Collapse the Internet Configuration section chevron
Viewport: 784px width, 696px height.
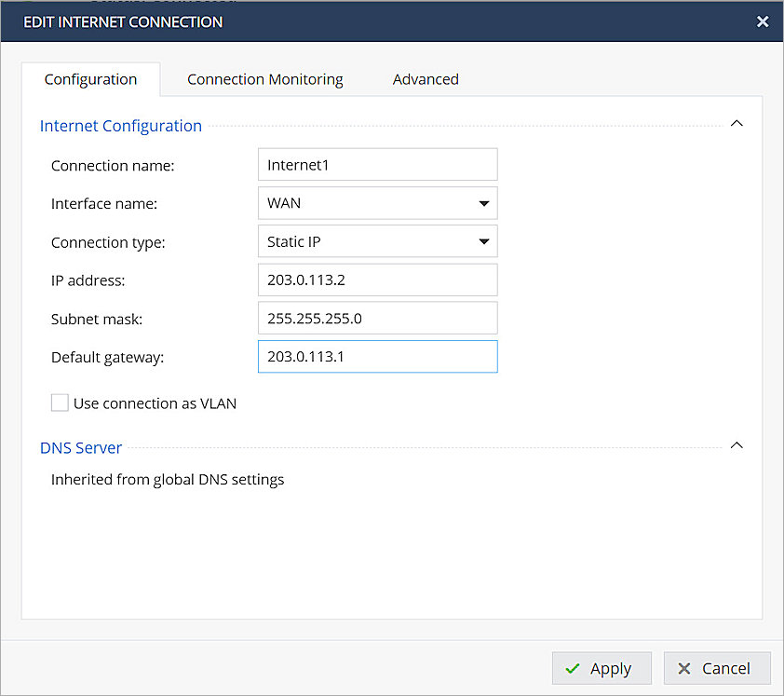pyautogui.click(x=737, y=122)
